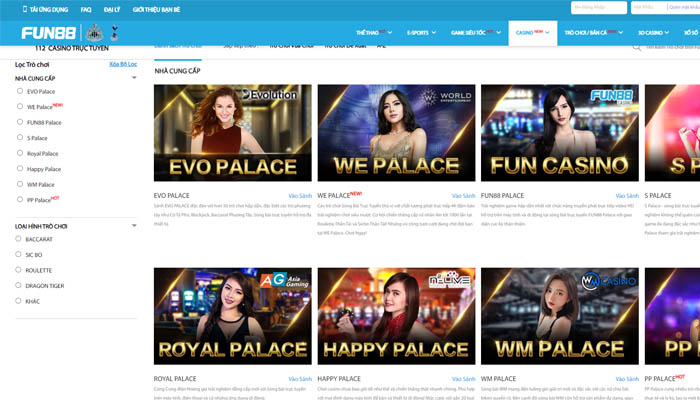
Task: Click Vào Sảnh for EVO Palace
Action: pyautogui.click(x=300, y=196)
